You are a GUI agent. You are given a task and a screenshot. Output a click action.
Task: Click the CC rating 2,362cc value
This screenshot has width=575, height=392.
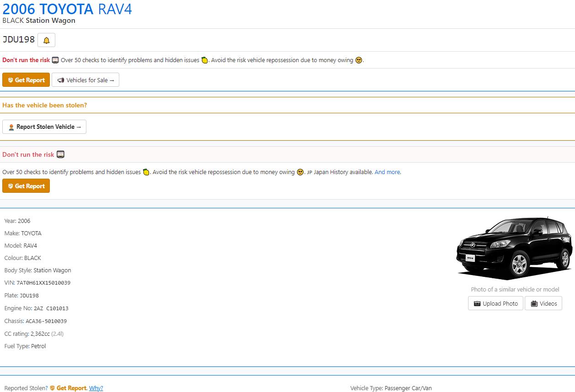point(40,334)
